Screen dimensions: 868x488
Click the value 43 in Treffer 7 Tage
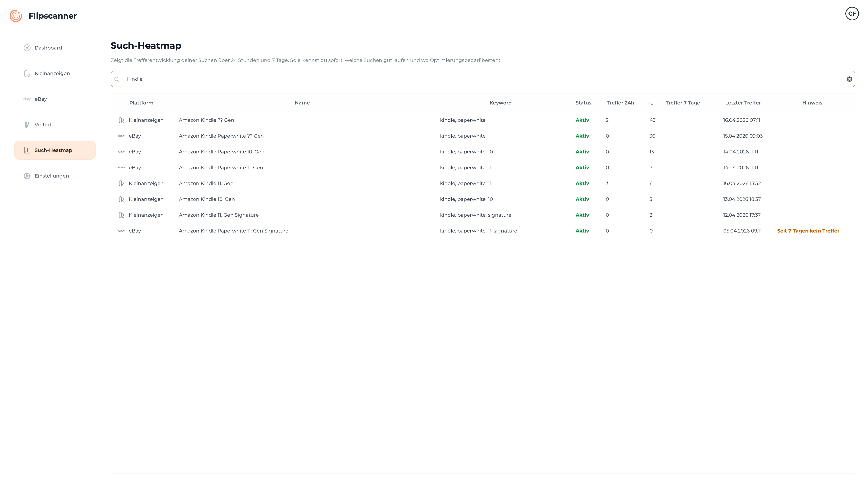[652, 120]
